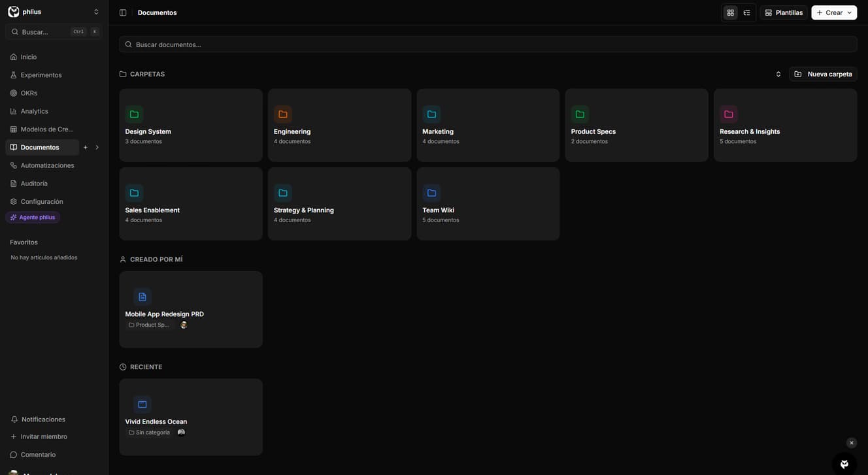Open the Research & Insights folder icon

pos(728,114)
